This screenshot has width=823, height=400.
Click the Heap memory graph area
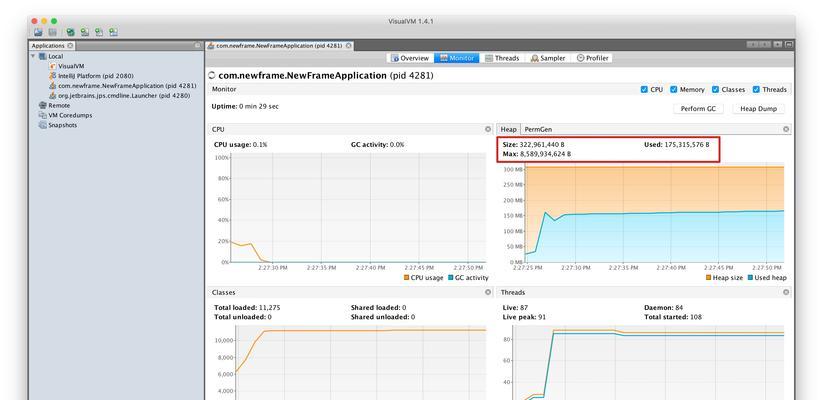[x=654, y=213]
